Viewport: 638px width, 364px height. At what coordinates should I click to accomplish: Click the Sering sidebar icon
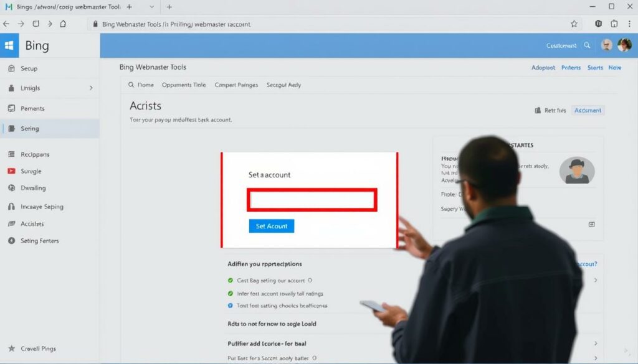(11, 128)
